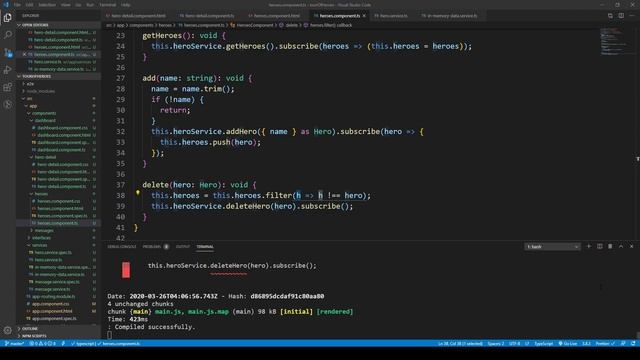Switch to the in-memory-data.service.ts editor tab

[x=452, y=16]
